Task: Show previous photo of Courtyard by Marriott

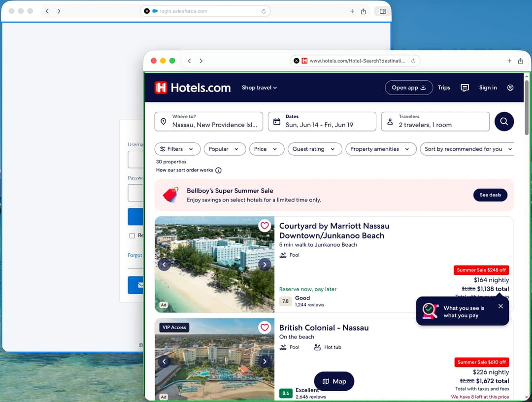Action: 164,264
